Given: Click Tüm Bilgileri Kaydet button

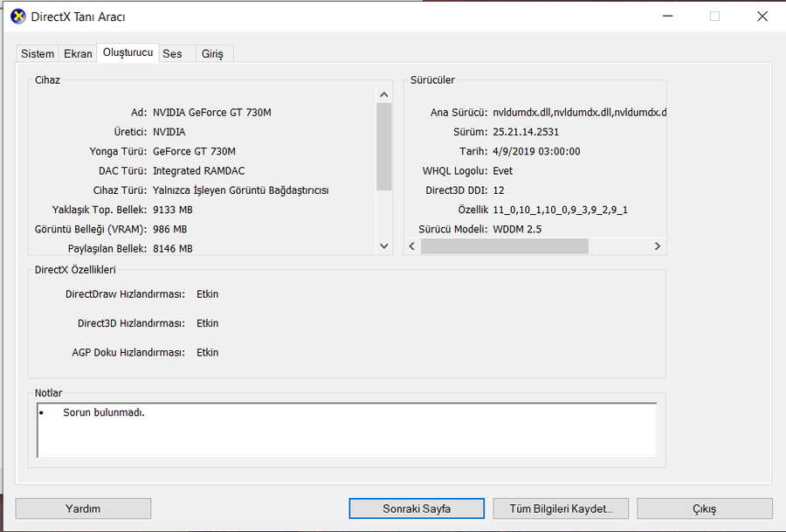Looking at the screenshot, I should point(561,508).
